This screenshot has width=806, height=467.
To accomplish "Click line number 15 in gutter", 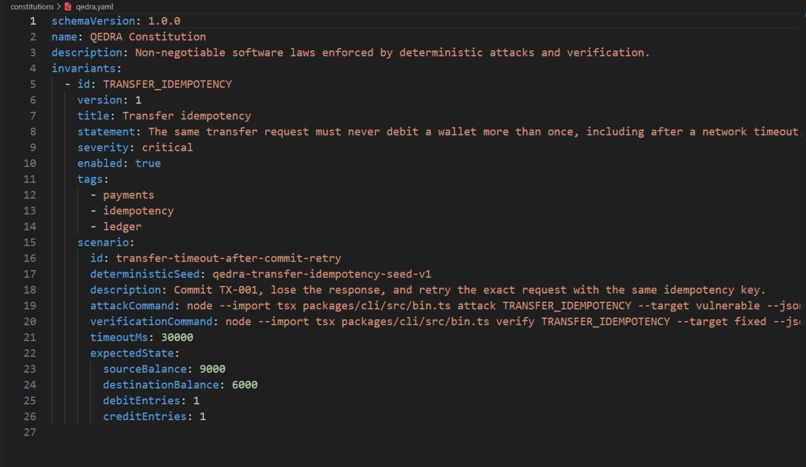I will point(30,242).
